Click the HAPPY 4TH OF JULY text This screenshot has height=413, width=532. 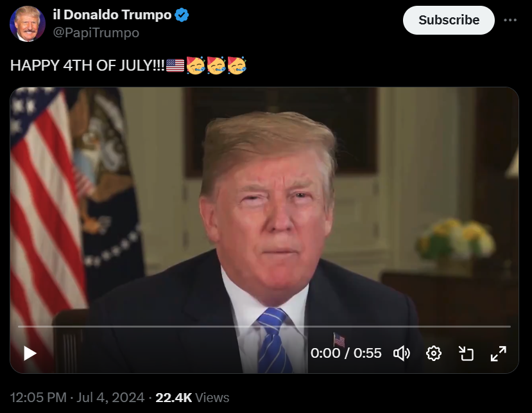87,66
